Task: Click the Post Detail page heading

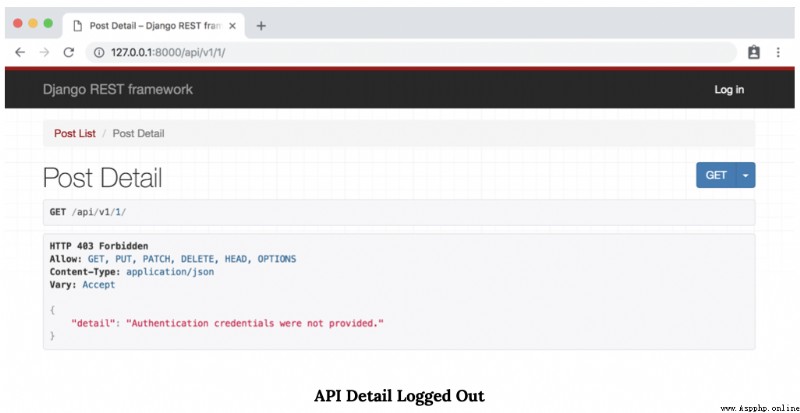Action: (x=103, y=178)
